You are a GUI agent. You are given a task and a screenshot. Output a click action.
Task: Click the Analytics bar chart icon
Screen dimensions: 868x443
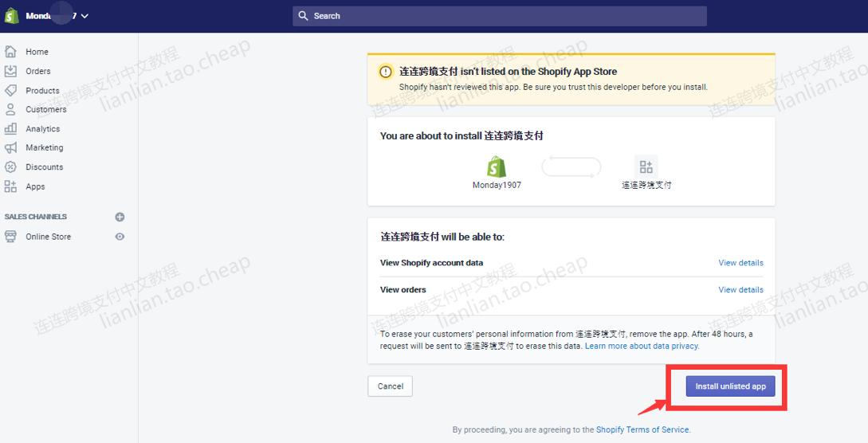10,128
